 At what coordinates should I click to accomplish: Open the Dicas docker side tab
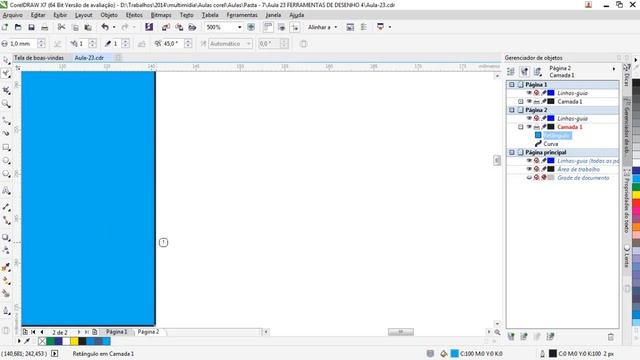tap(626, 76)
